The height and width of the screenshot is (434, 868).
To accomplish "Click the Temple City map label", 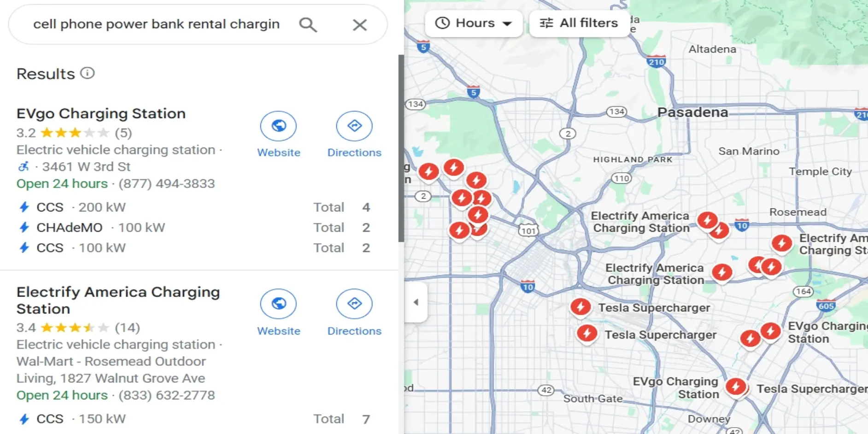I will [820, 171].
